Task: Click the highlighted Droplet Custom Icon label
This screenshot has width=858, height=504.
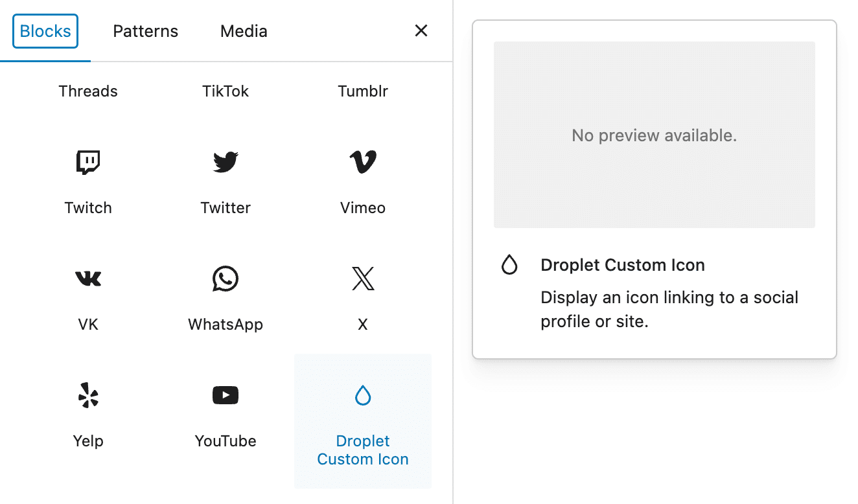Action: [x=362, y=450]
